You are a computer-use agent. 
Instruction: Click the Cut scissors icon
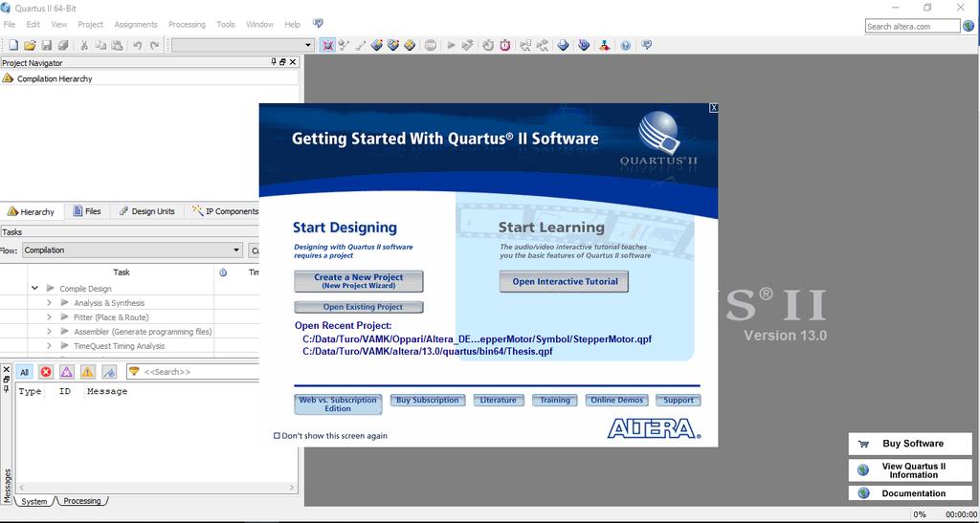[x=84, y=45]
